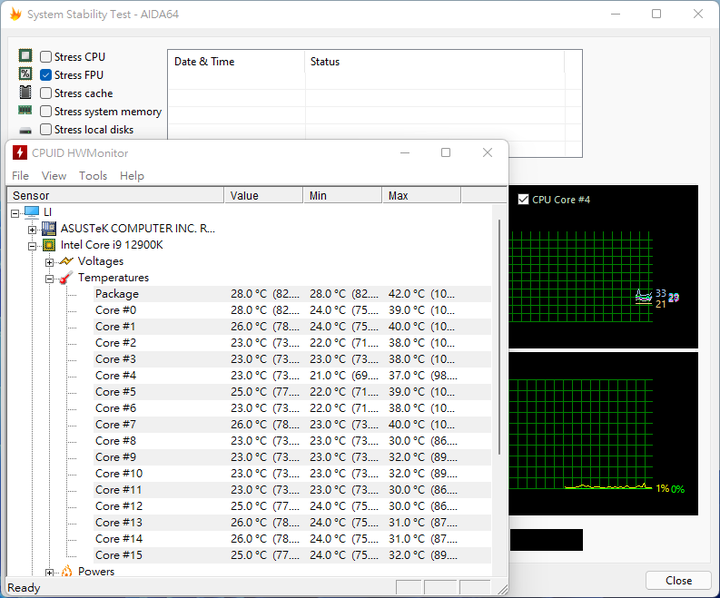Expand the ASUSTeK COMPUTER INC. node

pos(32,230)
